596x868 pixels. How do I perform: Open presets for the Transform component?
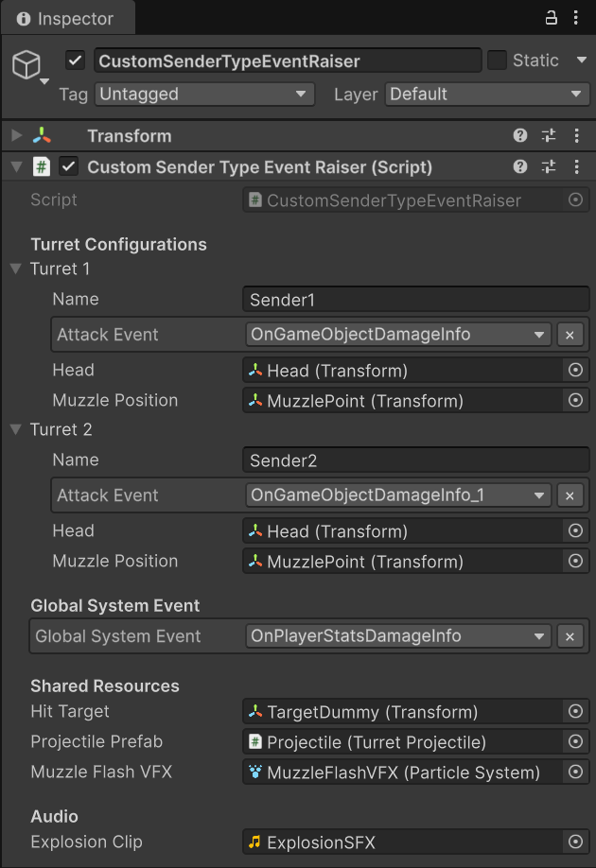549,135
